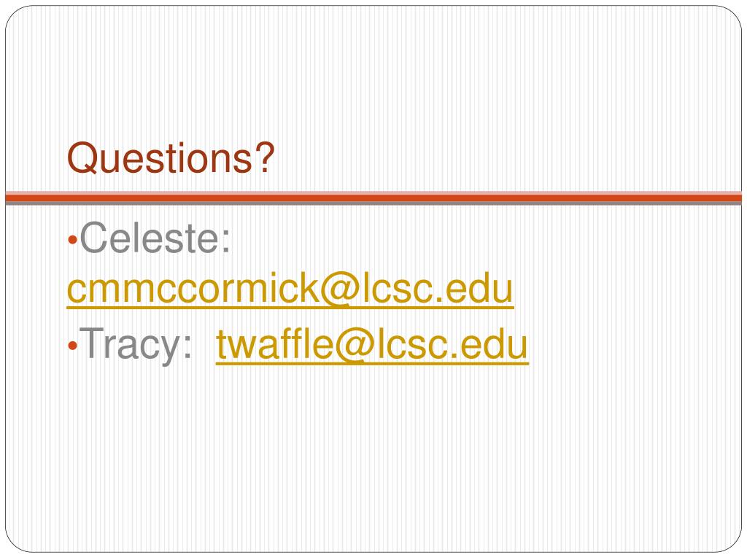Open the twaffle@lcsc.edu email link
This screenshot has width=747, height=560.
point(372,344)
